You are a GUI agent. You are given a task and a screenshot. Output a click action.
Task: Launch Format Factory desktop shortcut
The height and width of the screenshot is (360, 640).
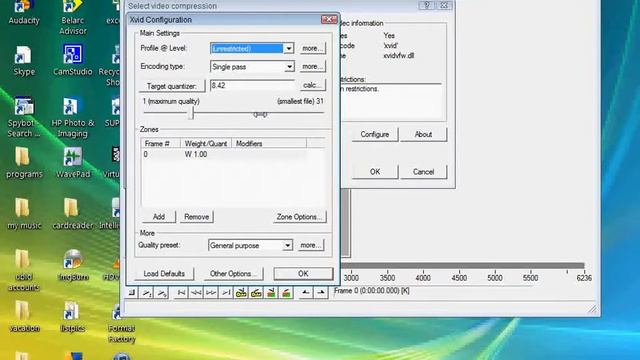pyautogui.click(x=121, y=324)
